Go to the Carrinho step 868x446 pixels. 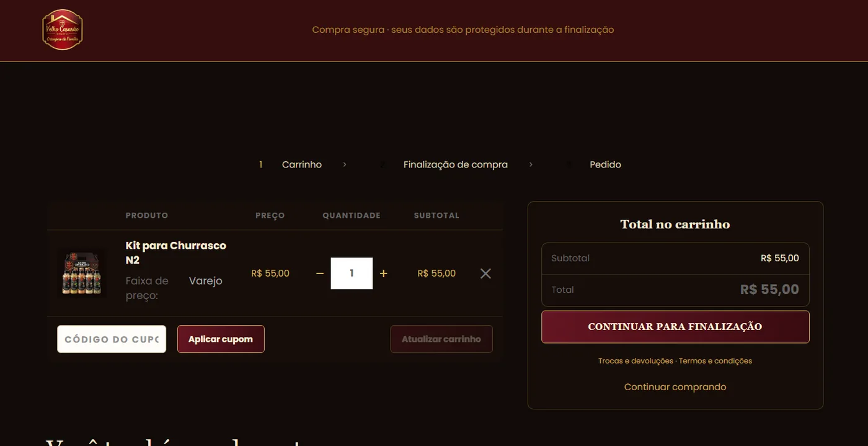[x=302, y=165]
